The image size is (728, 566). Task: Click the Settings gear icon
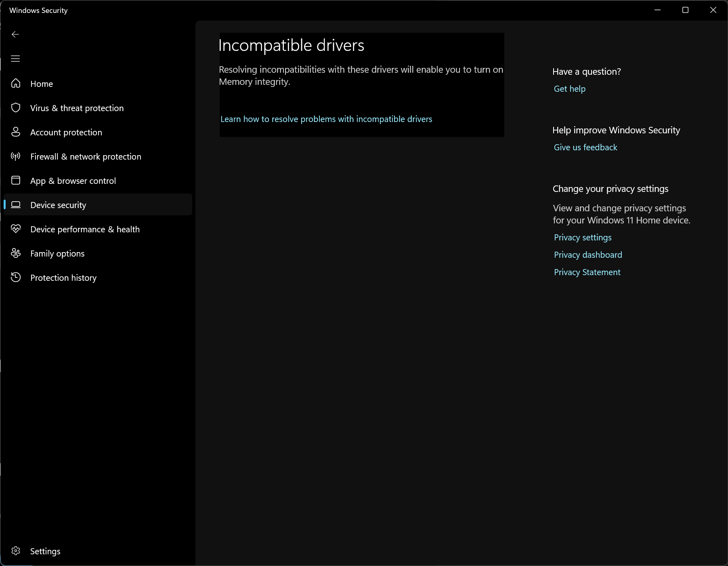pyautogui.click(x=16, y=551)
